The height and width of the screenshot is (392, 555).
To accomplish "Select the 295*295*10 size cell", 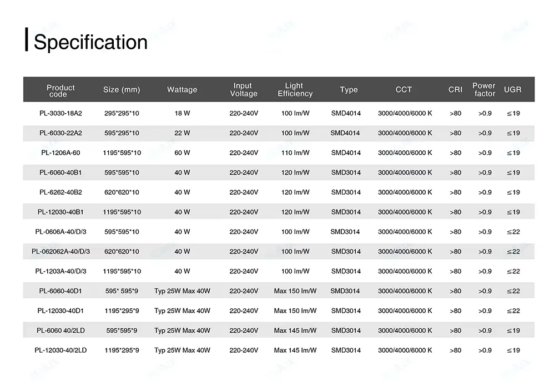I will (x=122, y=114).
